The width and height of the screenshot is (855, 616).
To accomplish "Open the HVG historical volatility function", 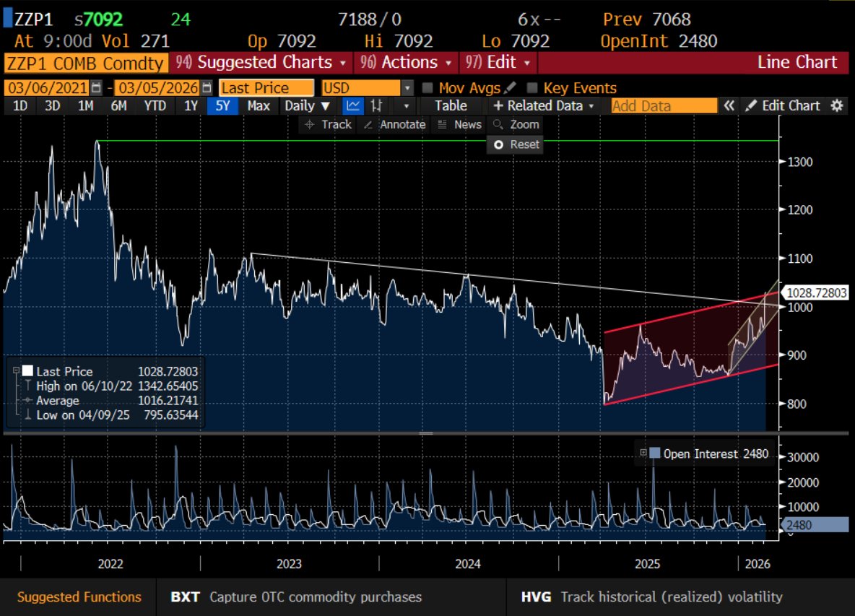I will pyautogui.click(x=651, y=597).
